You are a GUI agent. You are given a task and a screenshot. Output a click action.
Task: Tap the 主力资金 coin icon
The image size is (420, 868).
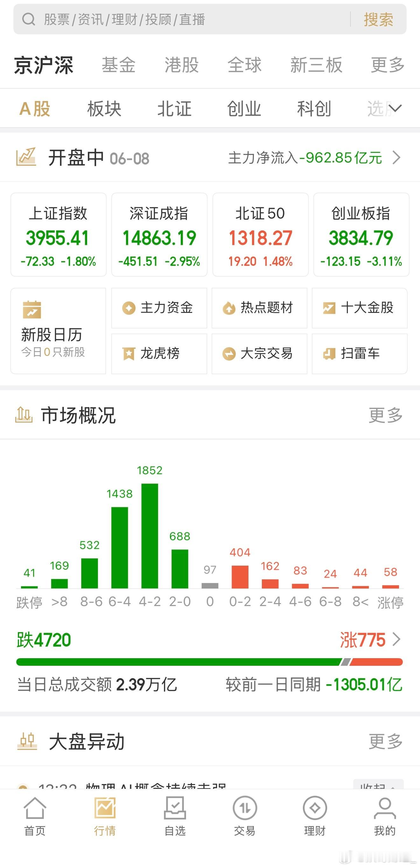click(x=129, y=308)
